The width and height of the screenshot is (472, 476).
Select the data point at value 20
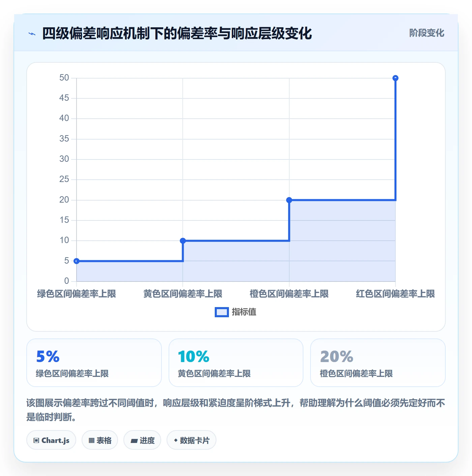[289, 200]
